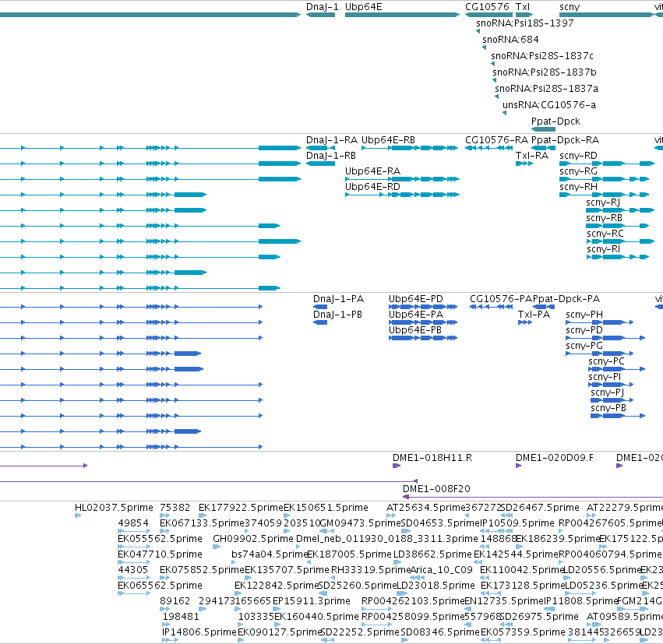
Task: Select the Ubp64E-PD protein label
Action: point(416,299)
